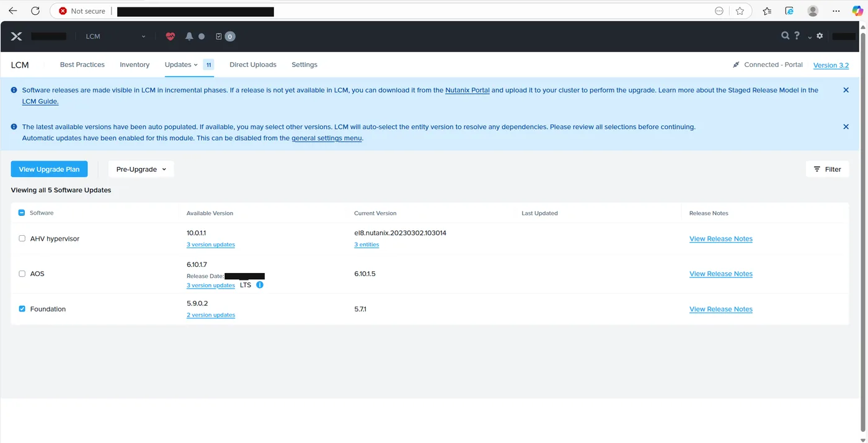The width and height of the screenshot is (868, 443).
Task: Check the AOS checkbox
Action: coord(22,274)
